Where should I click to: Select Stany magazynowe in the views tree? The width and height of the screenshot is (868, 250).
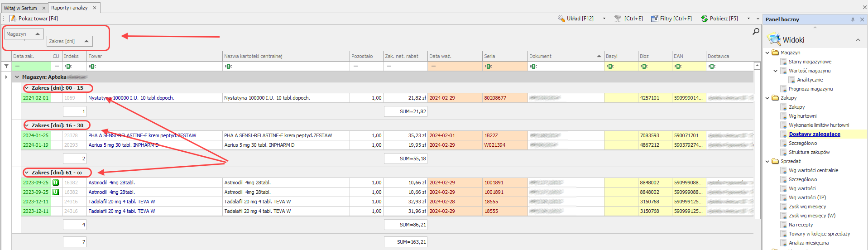810,62
